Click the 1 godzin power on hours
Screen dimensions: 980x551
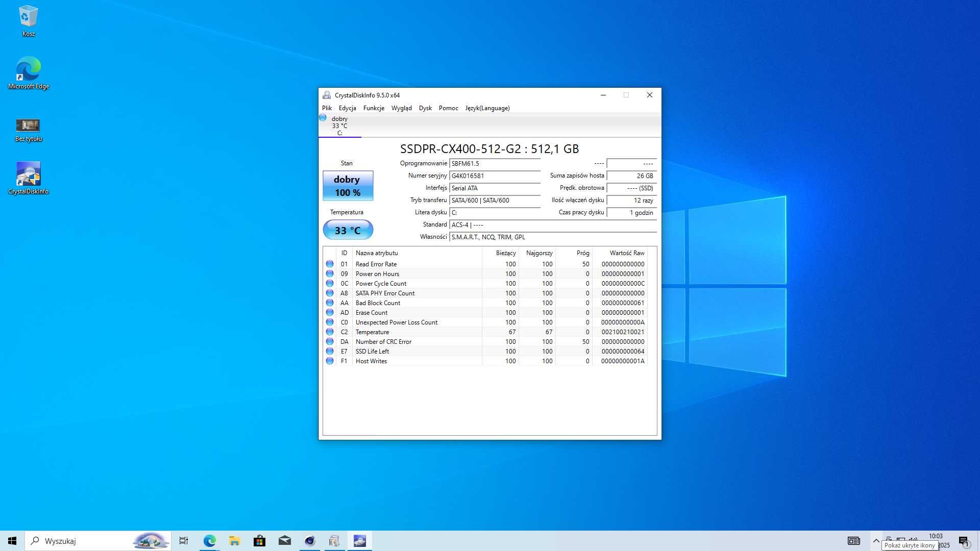(x=631, y=213)
